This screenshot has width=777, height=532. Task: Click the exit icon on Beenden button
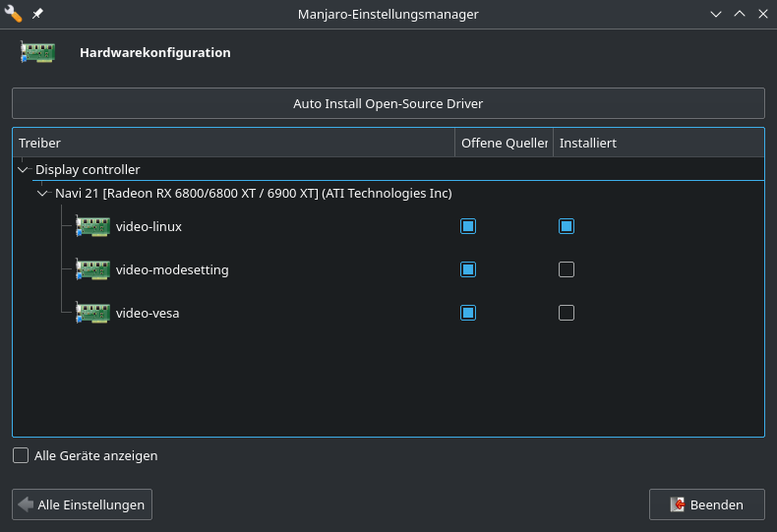click(x=677, y=504)
